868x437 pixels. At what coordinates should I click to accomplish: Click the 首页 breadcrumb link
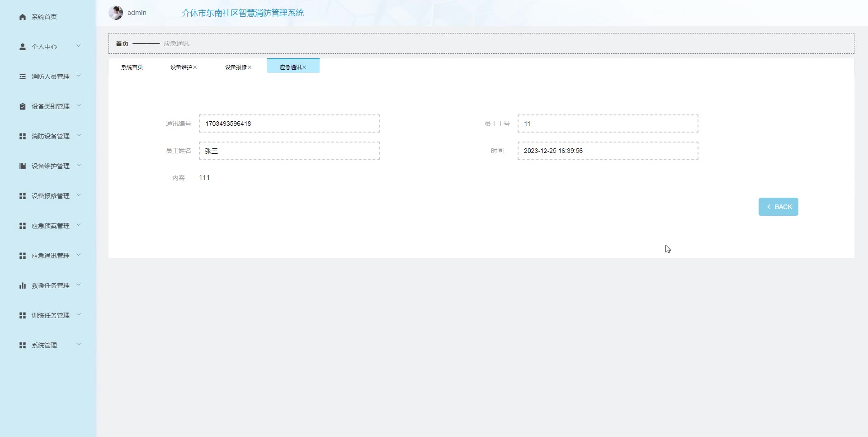point(122,43)
